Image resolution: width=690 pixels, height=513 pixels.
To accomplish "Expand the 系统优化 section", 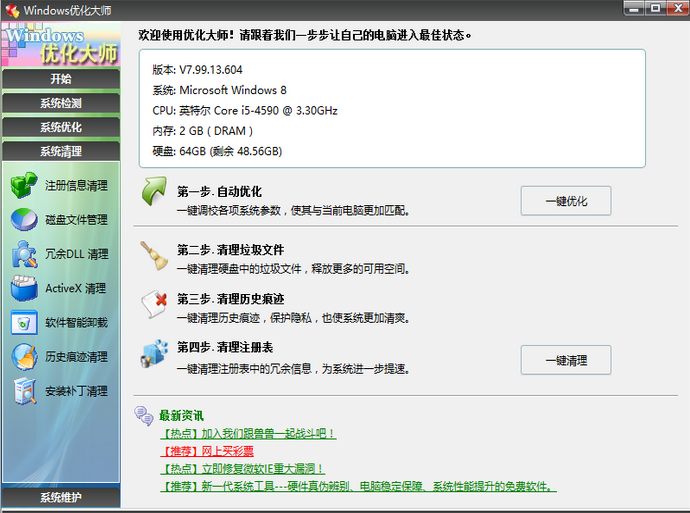I will (x=61, y=128).
